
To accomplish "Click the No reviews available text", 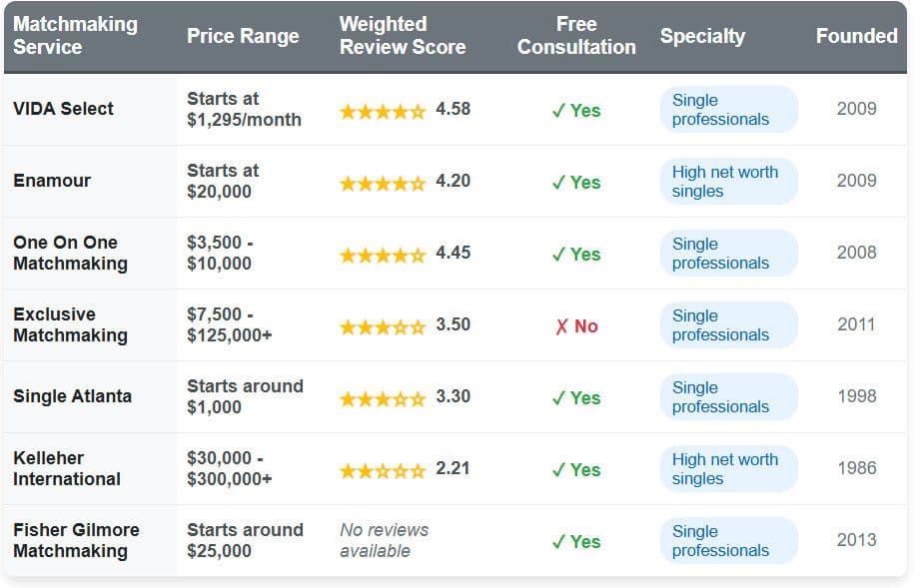I will 384,540.
